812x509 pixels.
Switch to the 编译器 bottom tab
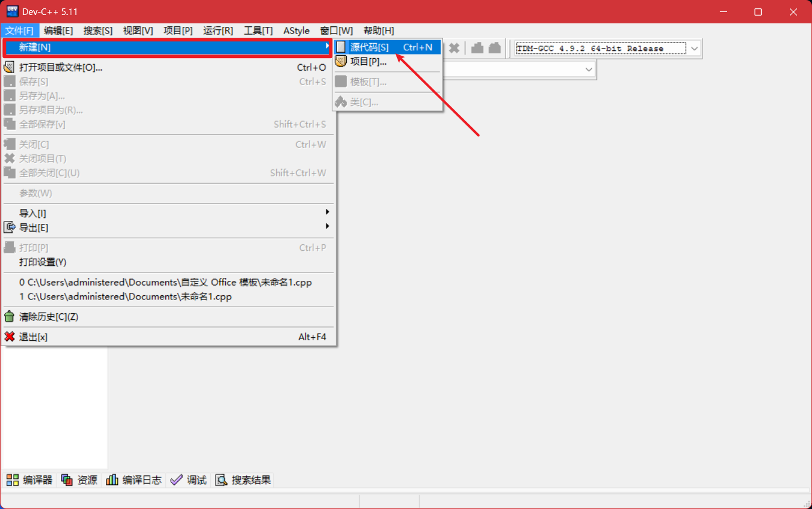pyautogui.click(x=29, y=480)
